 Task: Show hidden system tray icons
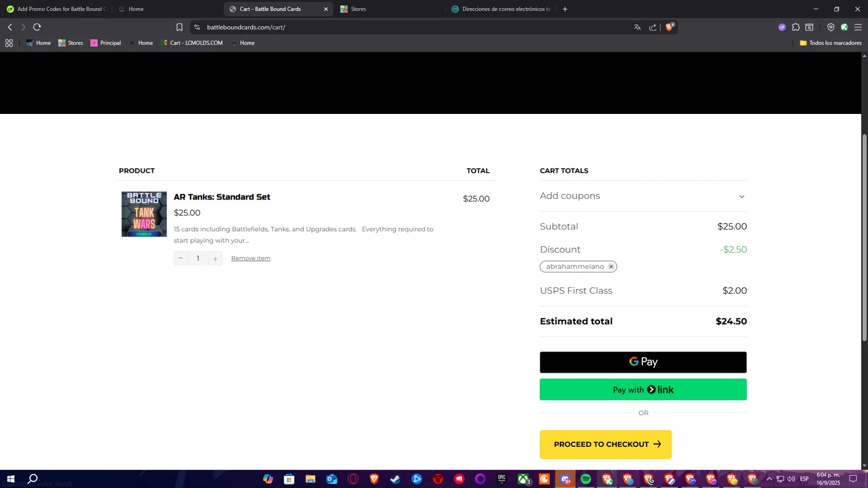click(769, 479)
